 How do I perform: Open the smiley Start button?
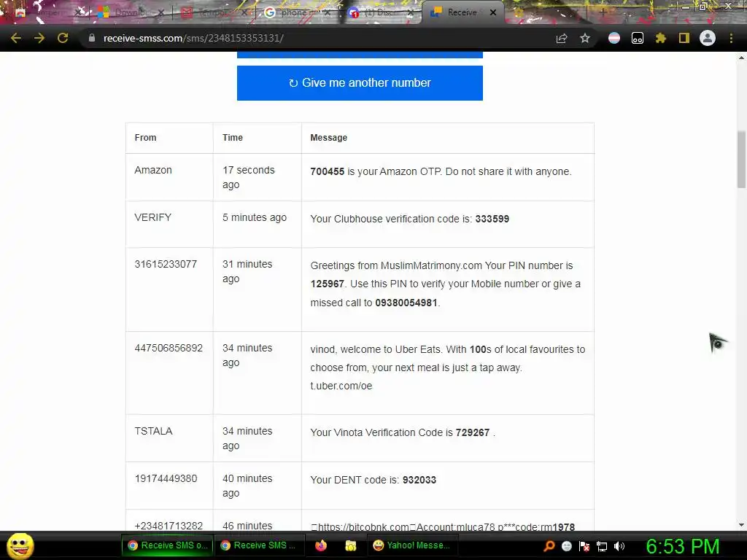click(20, 545)
